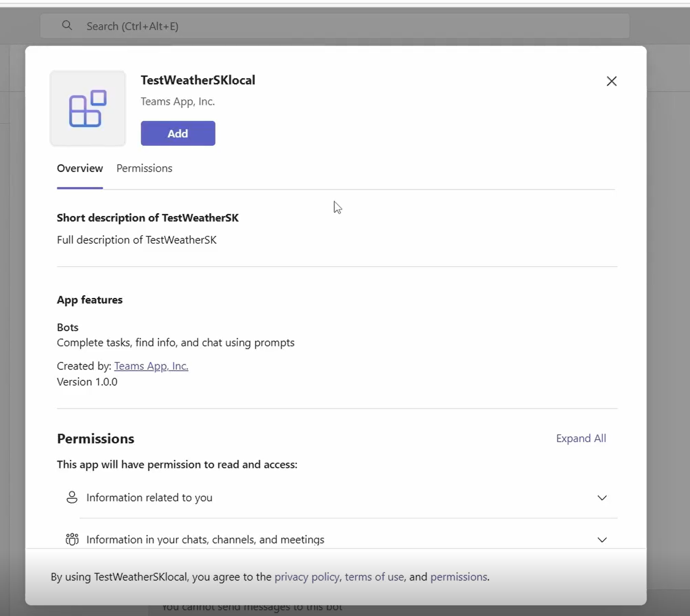Click the group icon beside chats, channels, and meetings
Screen dimensions: 690x616
(x=72, y=540)
